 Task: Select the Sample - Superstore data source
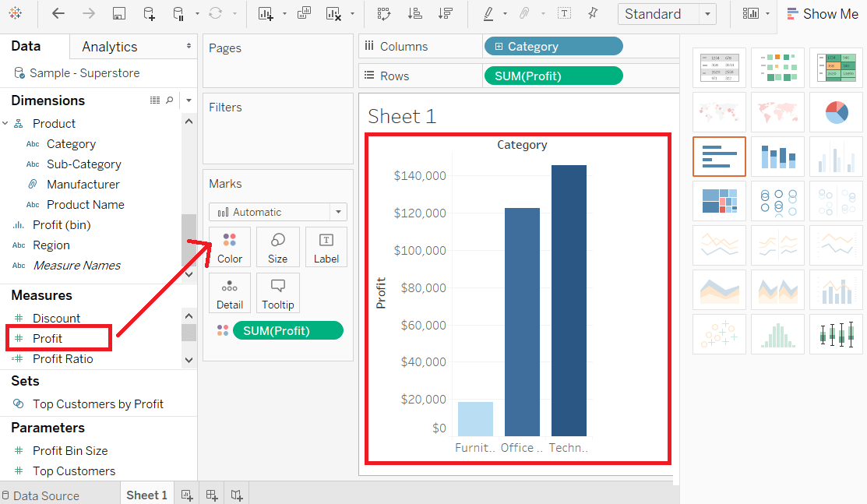tap(84, 73)
